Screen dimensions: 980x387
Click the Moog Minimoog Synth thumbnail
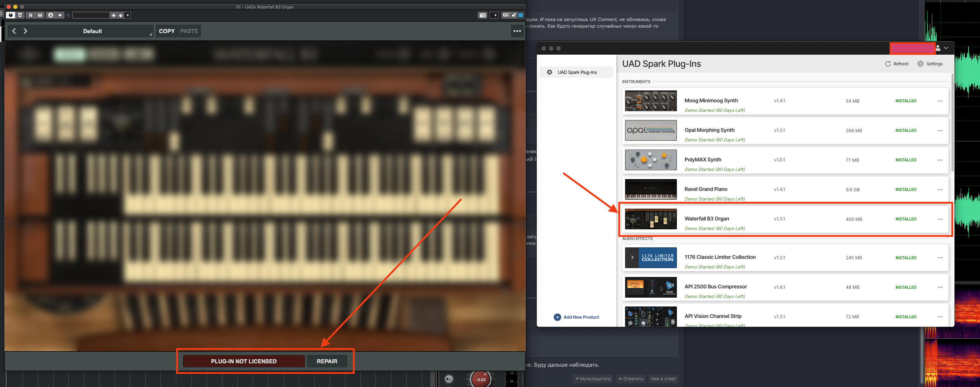click(651, 101)
